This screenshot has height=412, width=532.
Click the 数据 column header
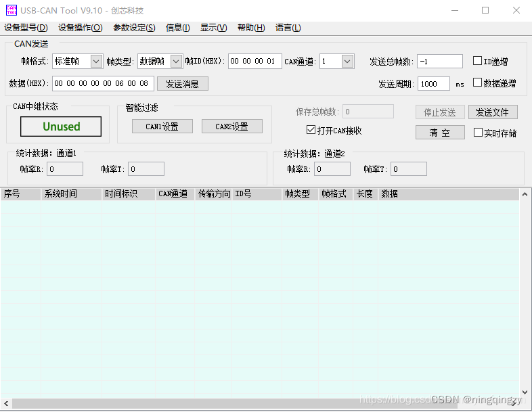point(449,194)
